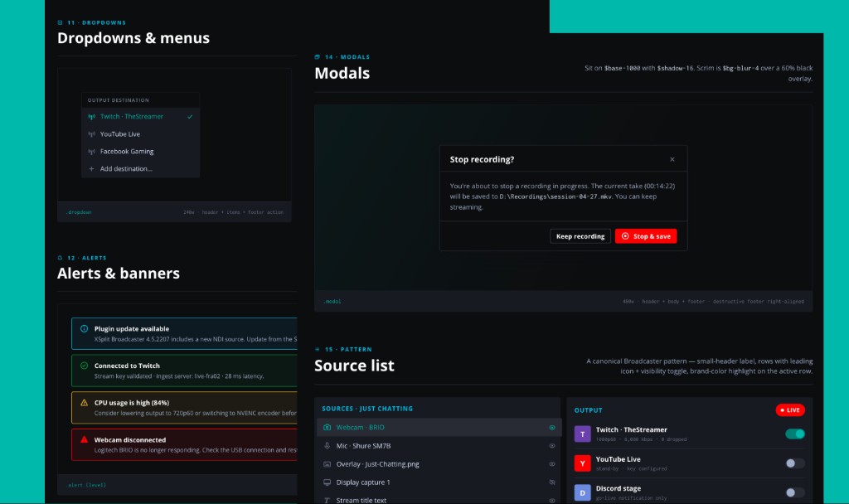Screen dimensions: 849x504
Task: Click the red LIVE indicator badge
Action: pyautogui.click(x=788, y=409)
